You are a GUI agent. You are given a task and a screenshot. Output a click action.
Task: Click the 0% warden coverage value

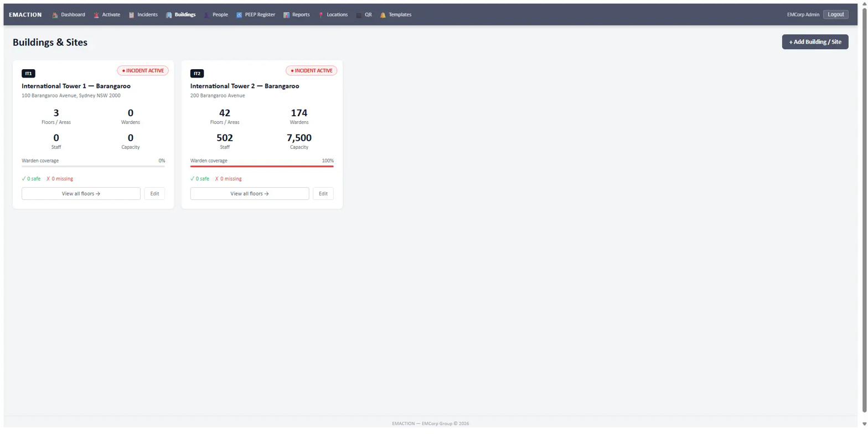(x=162, y=161)
